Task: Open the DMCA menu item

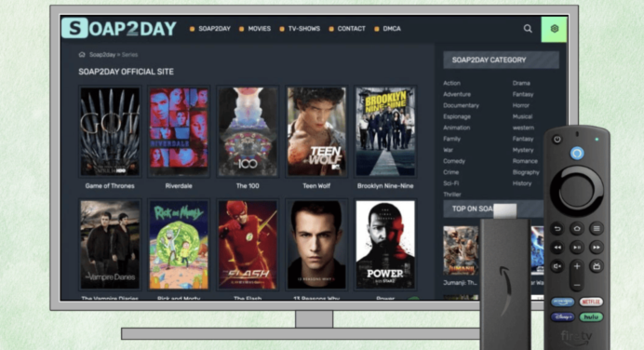Action: pos(392,29)
